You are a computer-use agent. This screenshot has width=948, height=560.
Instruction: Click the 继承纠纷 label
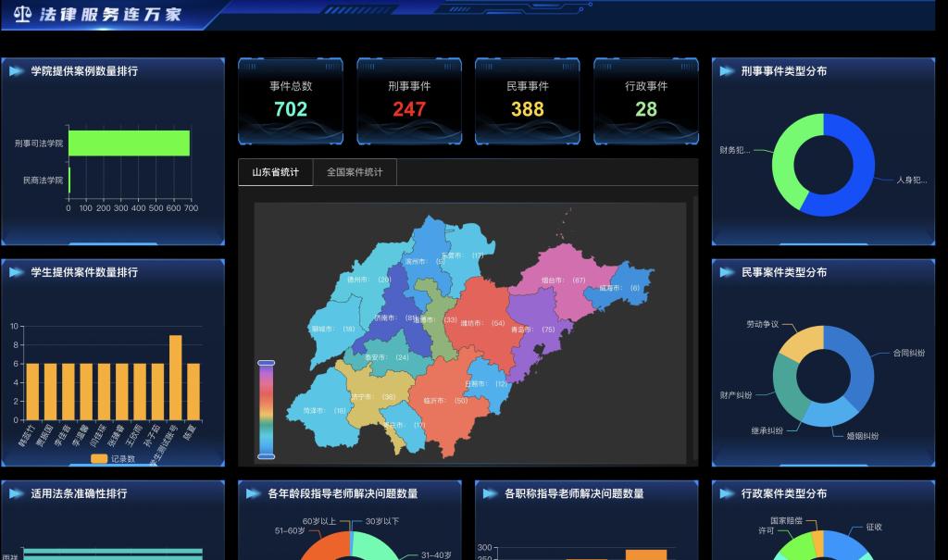(x=767, y=431)
